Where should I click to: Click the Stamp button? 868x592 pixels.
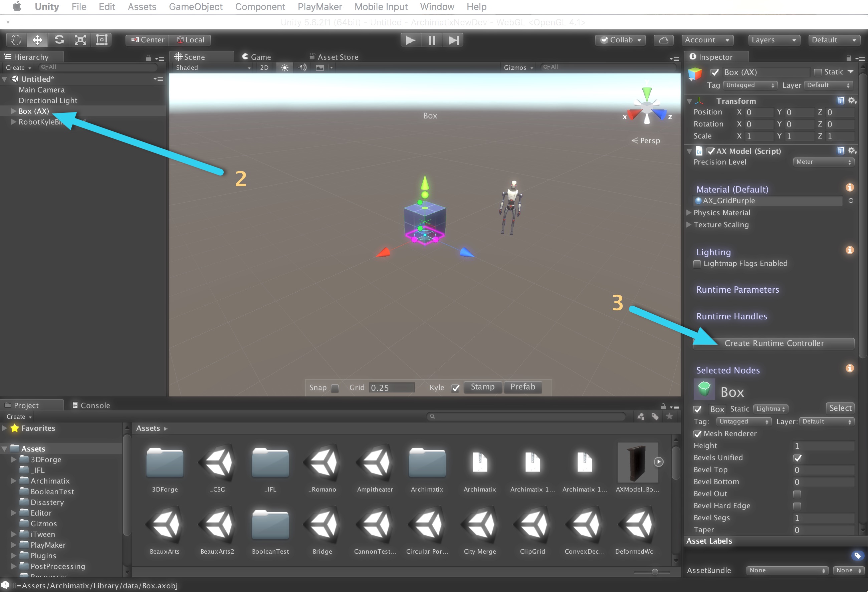(x=482, y=387)
